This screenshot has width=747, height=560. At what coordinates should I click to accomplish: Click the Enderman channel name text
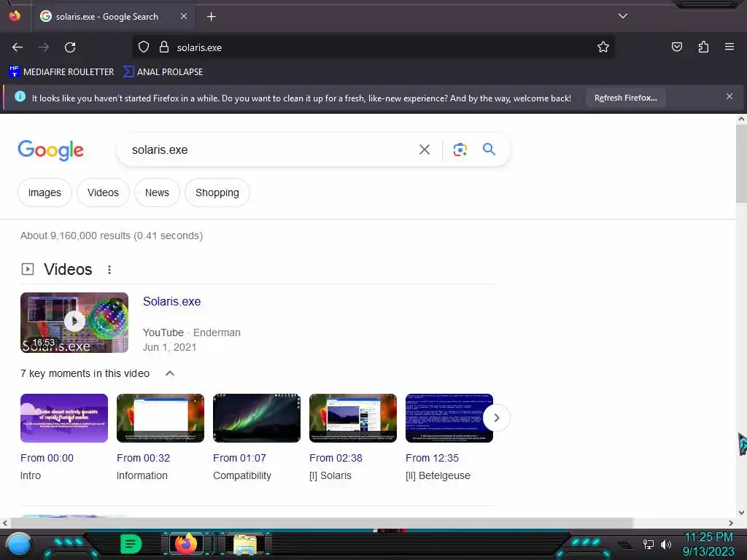pos(217,332)
